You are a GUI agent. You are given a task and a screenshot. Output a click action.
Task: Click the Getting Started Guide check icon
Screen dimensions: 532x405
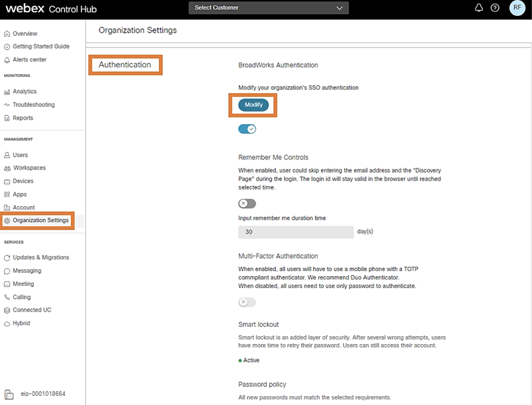point(7,47)
